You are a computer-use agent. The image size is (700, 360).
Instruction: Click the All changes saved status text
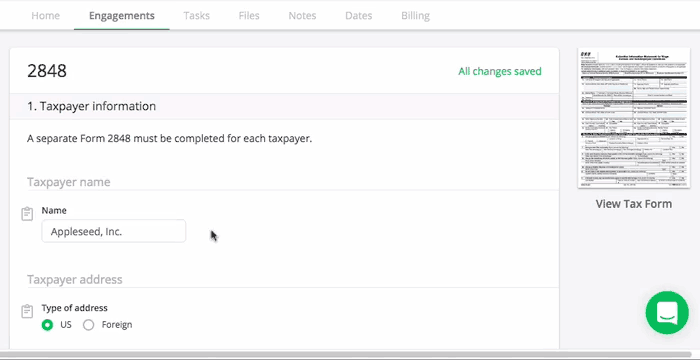point(500,71)
